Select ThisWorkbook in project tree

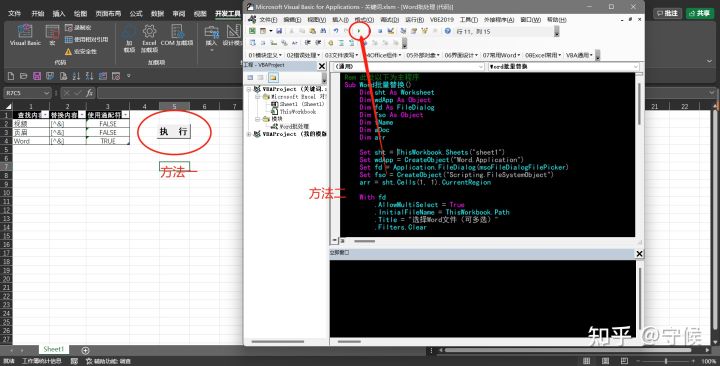tap(298, 112)
